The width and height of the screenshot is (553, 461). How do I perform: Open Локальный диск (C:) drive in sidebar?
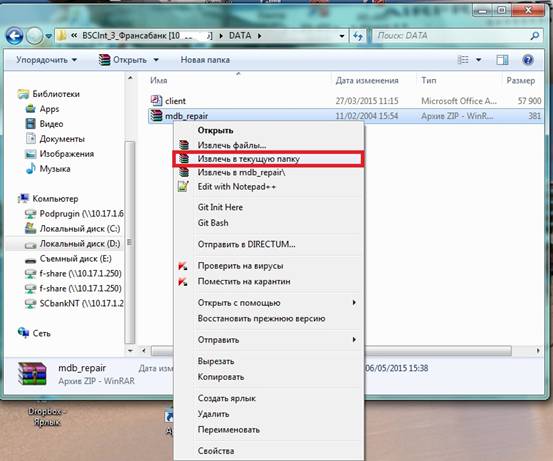pos(73,229)
